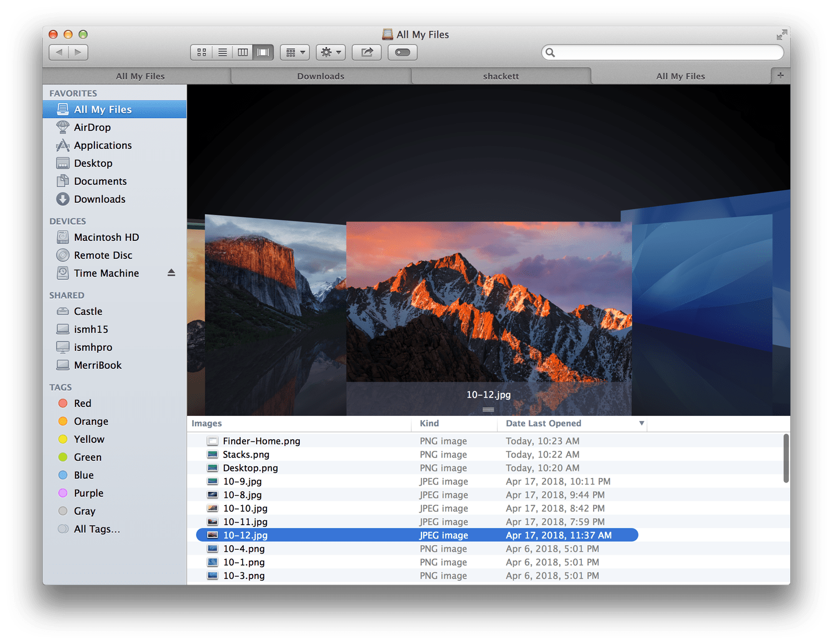Eject the Time Machine drive

(x=171, y=273)
